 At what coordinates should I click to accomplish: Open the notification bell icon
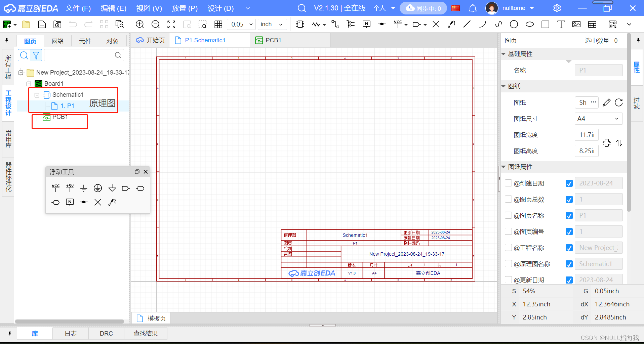[x=473, y=8]
